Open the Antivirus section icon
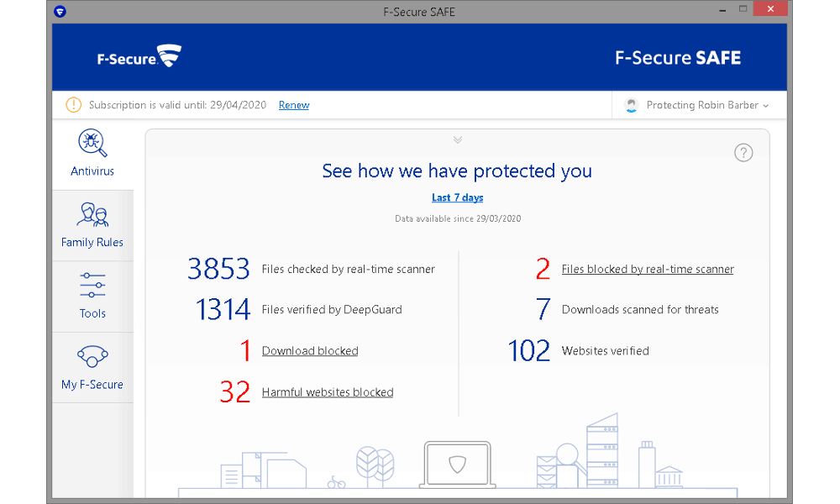The width and height of the screenshot is (840, 504). point(92,143)
